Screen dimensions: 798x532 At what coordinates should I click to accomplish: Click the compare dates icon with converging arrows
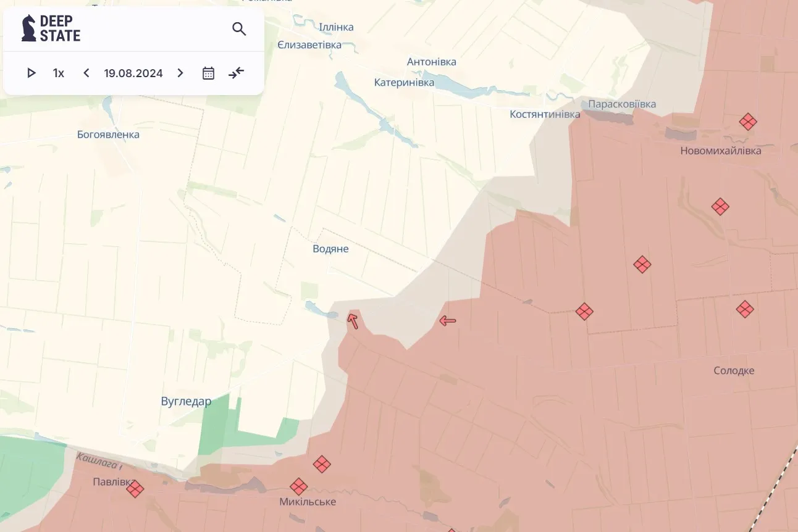(236, 73)
